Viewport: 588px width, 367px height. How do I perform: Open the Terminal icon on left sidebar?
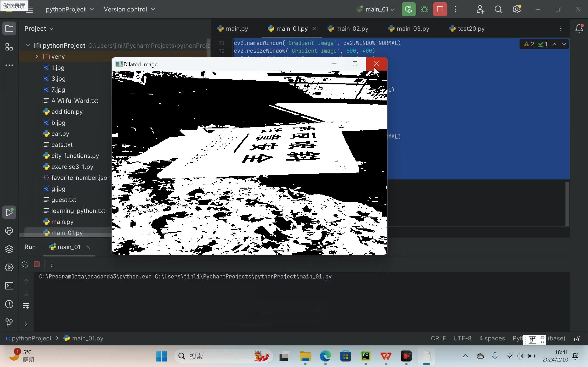point(9,286)
